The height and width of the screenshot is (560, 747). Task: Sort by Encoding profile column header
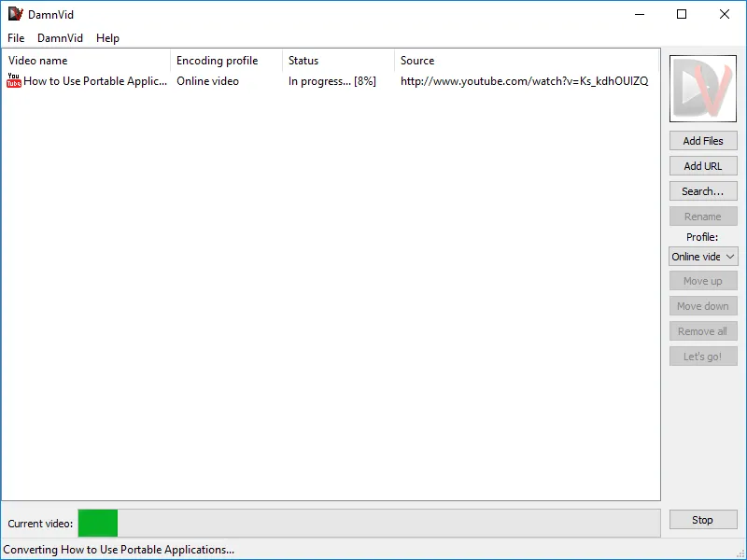pyautogui.click(x=226, y=61)
